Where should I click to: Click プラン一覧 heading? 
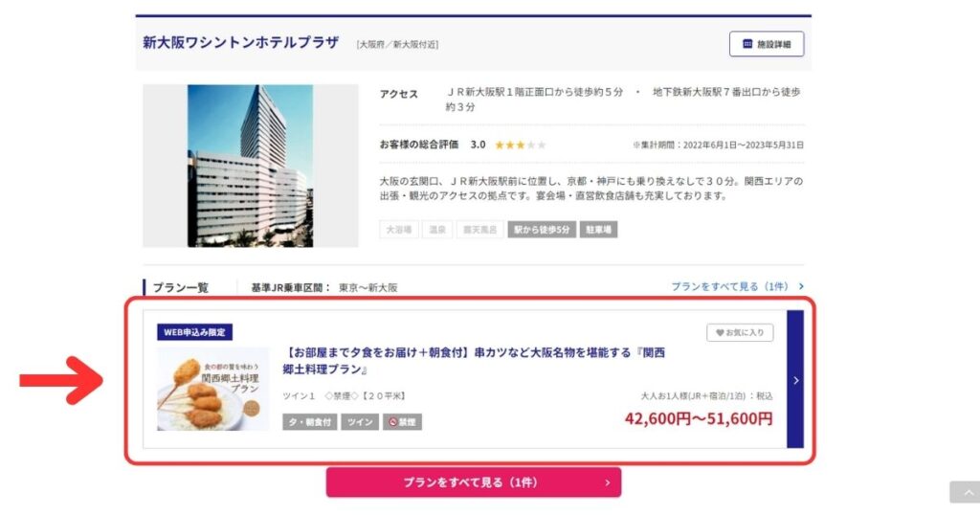pyautogui.click(x=181, y=287)
